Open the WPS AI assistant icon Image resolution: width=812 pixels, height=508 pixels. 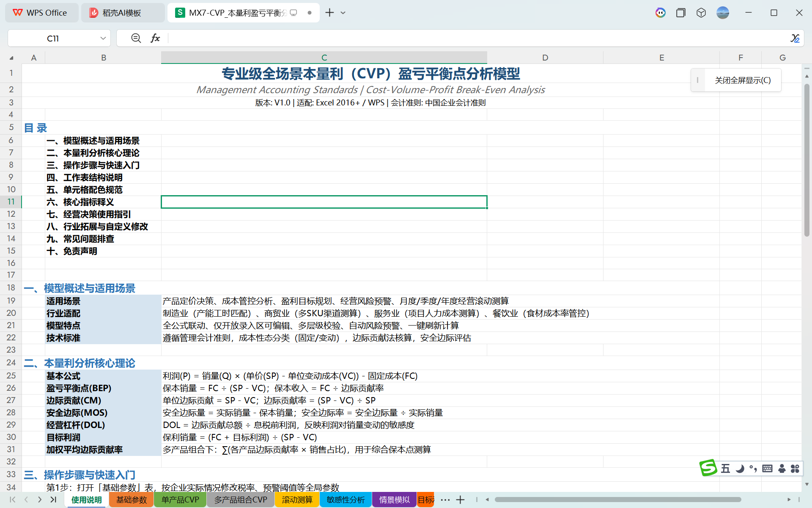[x=660, y=13]
